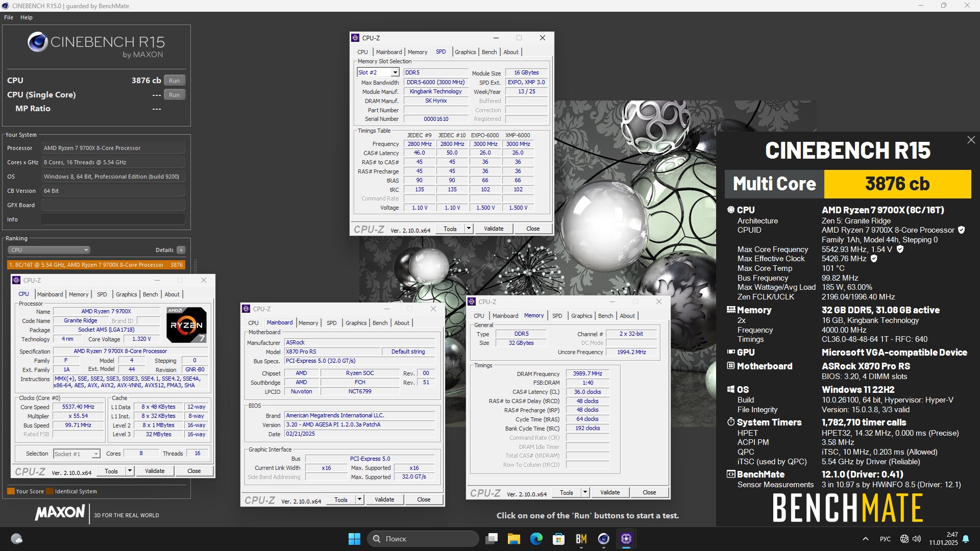The height and width of the screenshot is (551, 980).
Task: Click the CPU-Z icon in SPD window title
Action: click(x=355, y=38)
